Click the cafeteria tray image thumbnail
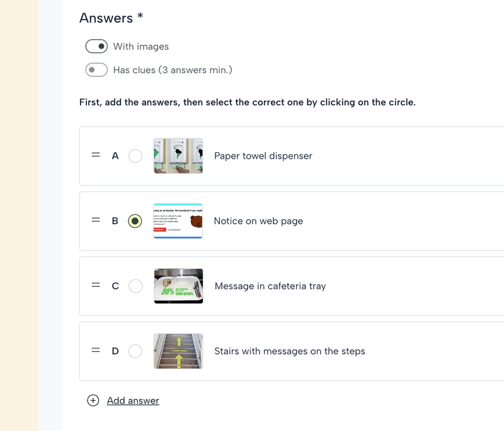The width and height of the screenshot is (504, 431). [x=178, y=286]
